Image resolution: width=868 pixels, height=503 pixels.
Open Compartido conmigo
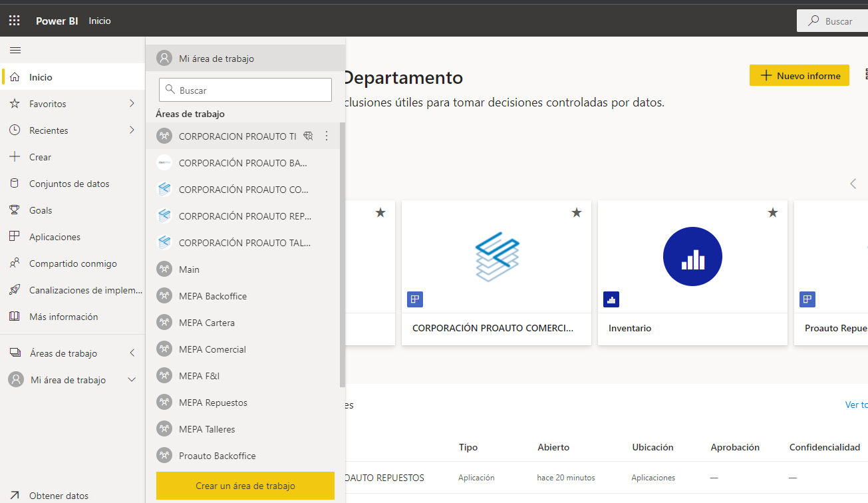coord(72,263)
